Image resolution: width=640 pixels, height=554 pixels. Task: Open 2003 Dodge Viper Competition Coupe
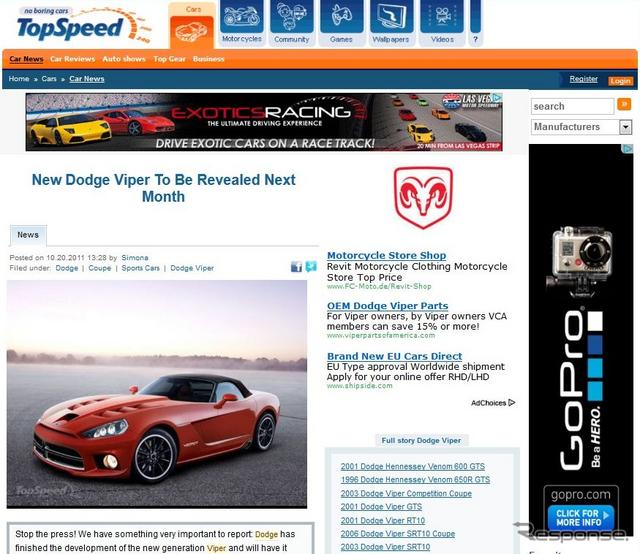pyautogui.click(x=406, y=493)
